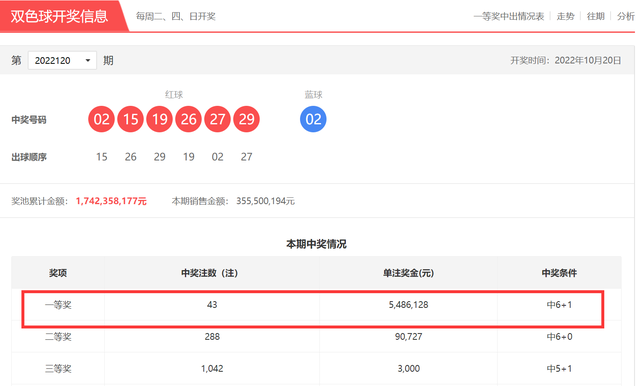The image size is (640, 386).
Task: Open the issue number 2022120 dropdown
Action: (62, 60)
